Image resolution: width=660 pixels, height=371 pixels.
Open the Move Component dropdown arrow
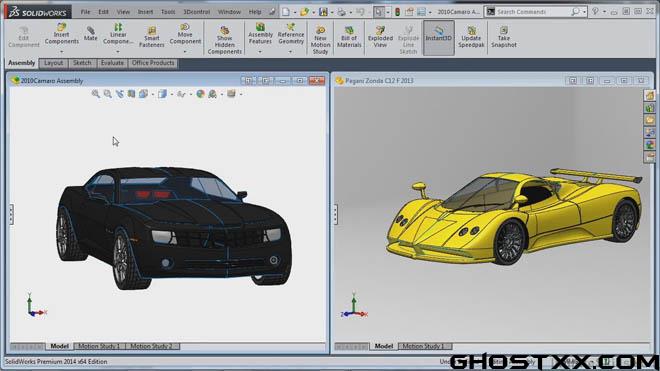point(185,52)
